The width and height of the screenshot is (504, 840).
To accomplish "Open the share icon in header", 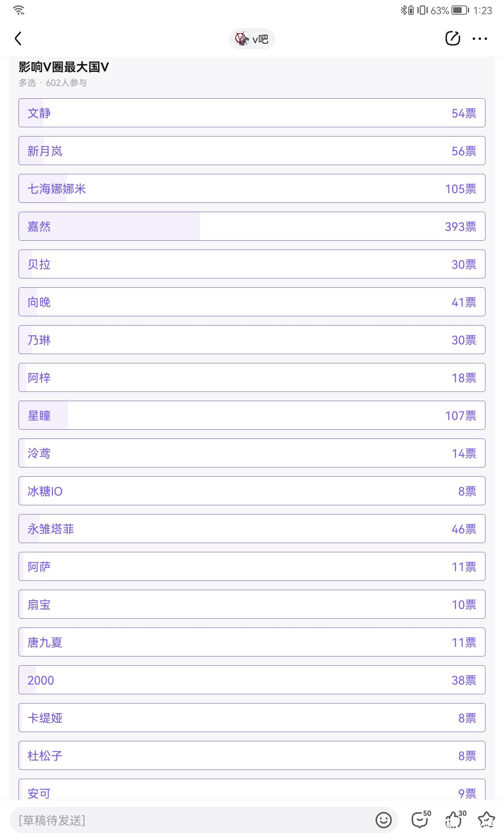I will click(452, 39).
